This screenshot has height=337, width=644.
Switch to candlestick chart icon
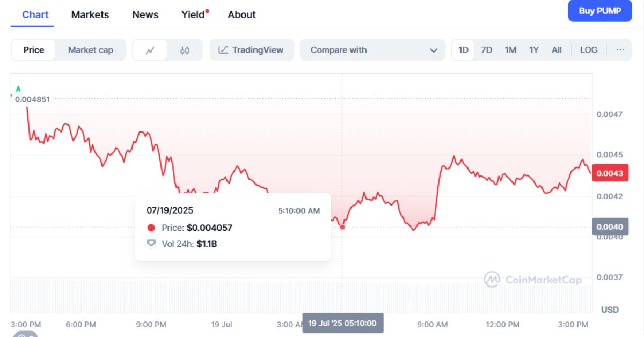click(x=185, y=50)
